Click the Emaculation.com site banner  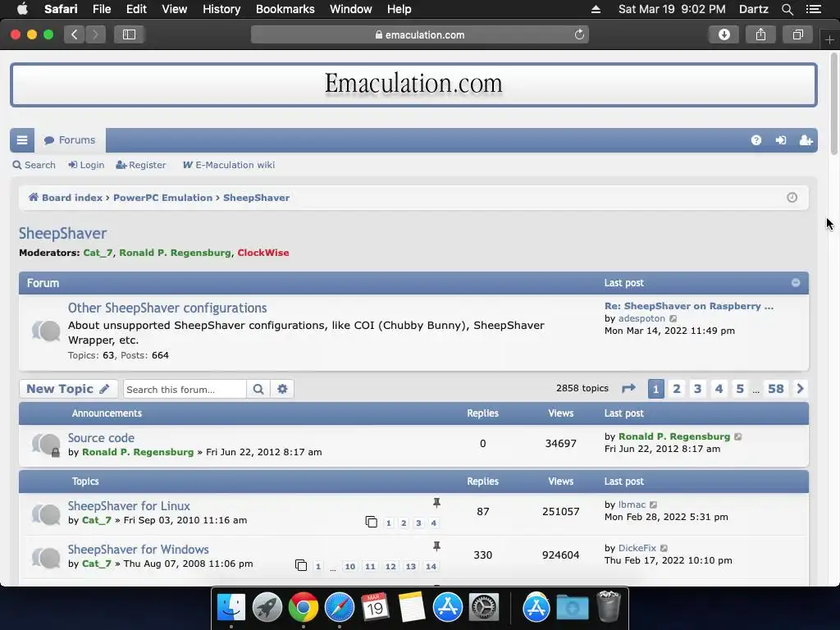coord(413,84)
